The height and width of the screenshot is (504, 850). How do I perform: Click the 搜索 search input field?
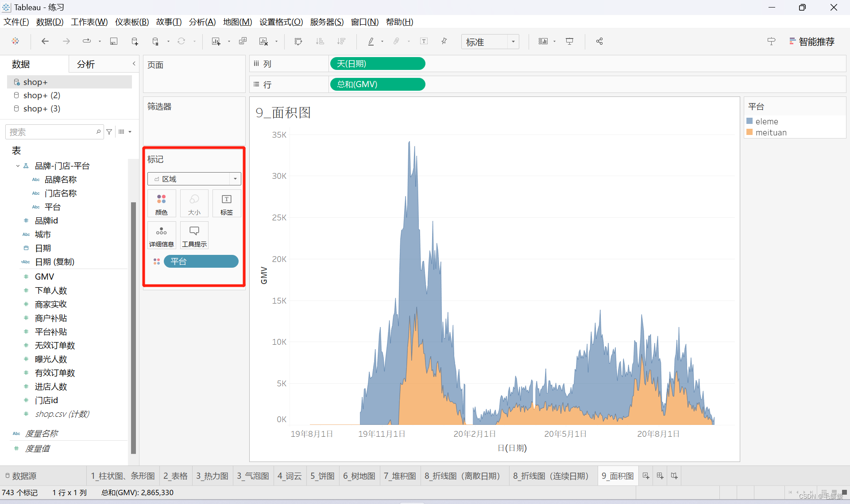(x=54, y=132)
